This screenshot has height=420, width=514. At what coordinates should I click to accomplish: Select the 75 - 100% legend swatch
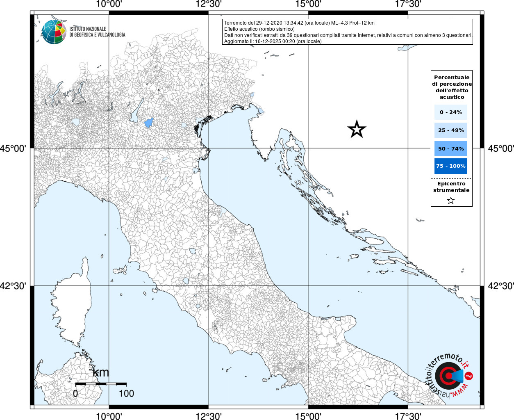(x=451, y=166)
